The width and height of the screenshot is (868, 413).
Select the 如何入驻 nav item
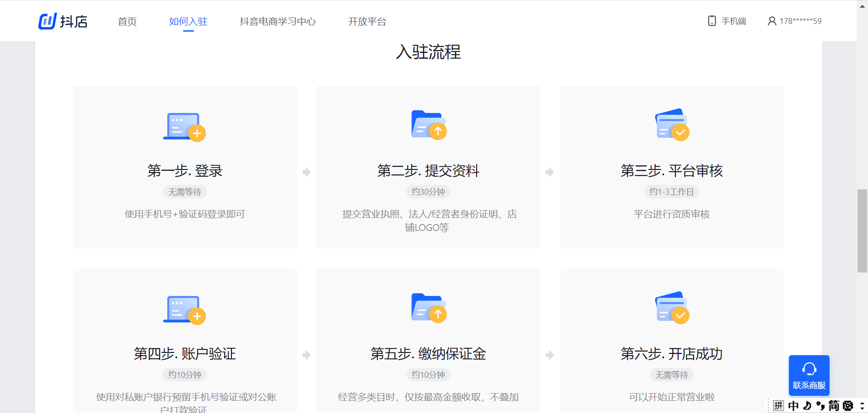pos(188,21)
